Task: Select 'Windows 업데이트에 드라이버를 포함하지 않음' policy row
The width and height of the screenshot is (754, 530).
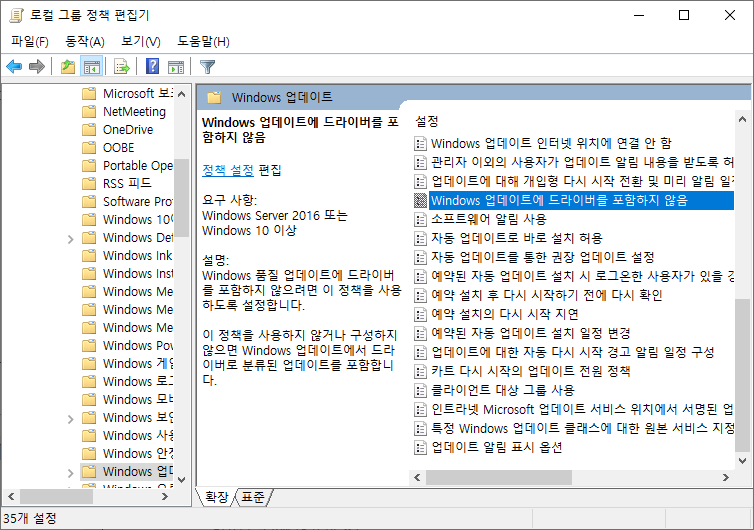Action: pyautogui.click(x=574, y=200)
